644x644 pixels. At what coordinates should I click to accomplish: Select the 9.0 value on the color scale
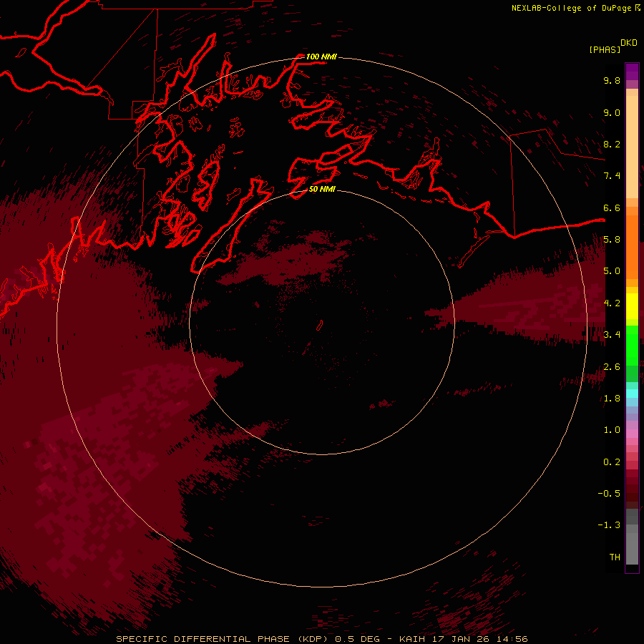612,112
